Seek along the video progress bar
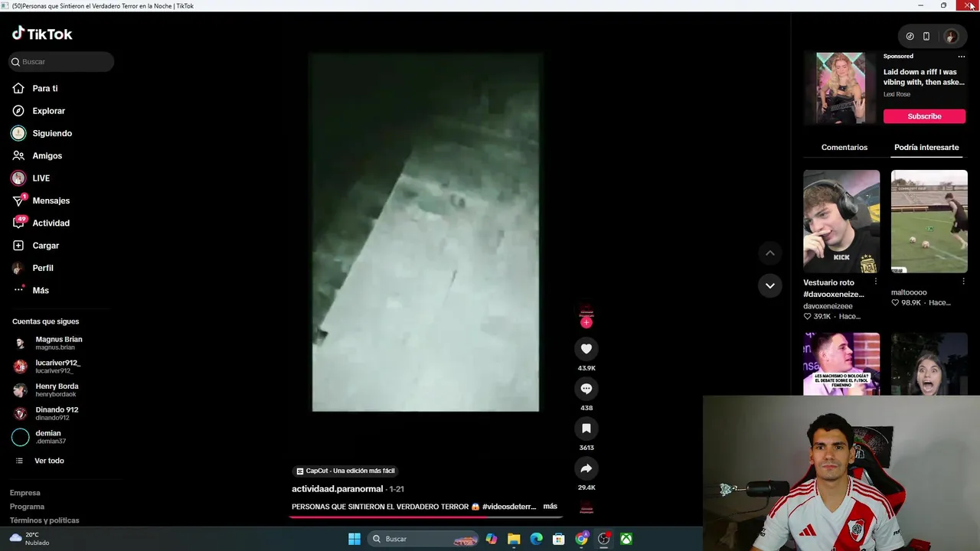 tap(426, 517)
